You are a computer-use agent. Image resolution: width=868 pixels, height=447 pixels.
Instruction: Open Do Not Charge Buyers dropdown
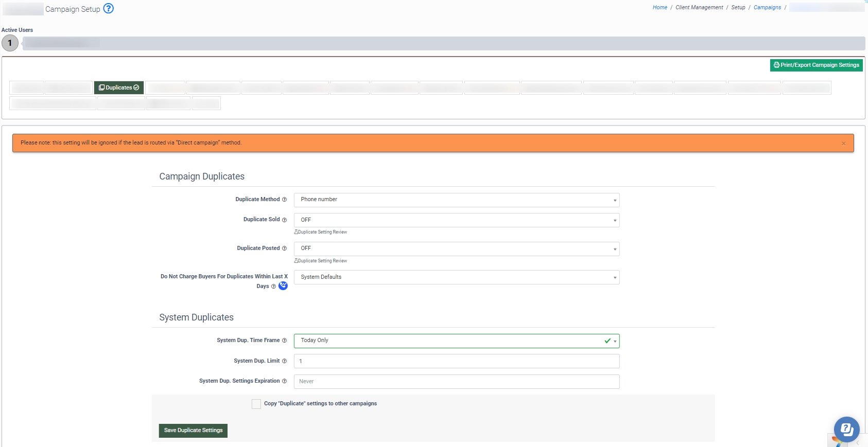456,277
